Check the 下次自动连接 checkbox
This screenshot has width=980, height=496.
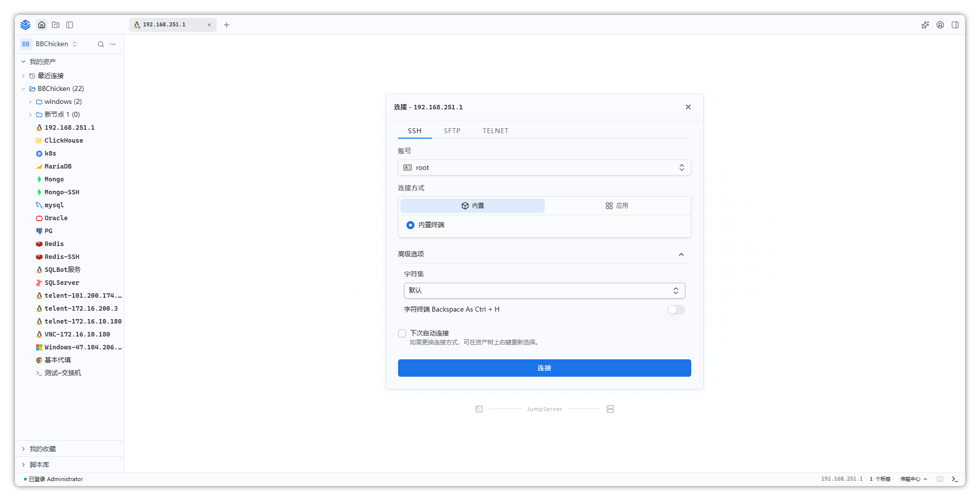(402, 333)
